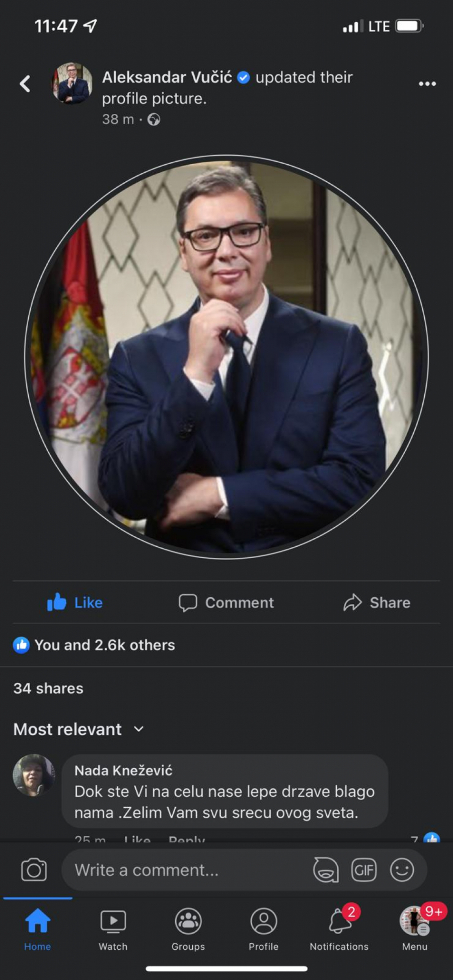
Task: Share the post
Action: click(377, 602)
